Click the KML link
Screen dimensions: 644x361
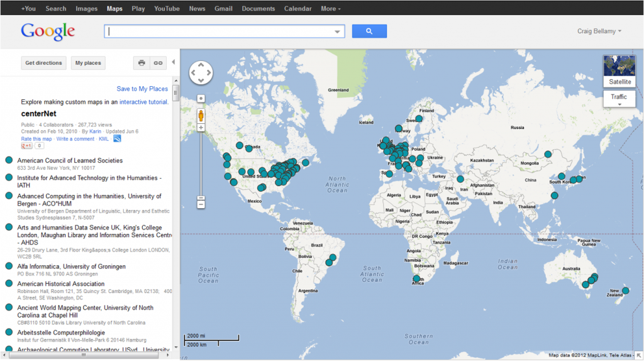[104, 139]
